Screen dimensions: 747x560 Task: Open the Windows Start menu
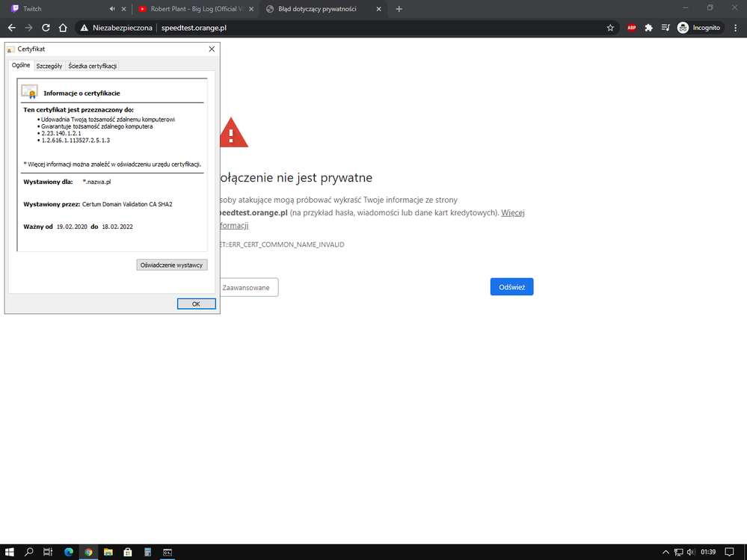pyautogui.click(x=10, y=552)
